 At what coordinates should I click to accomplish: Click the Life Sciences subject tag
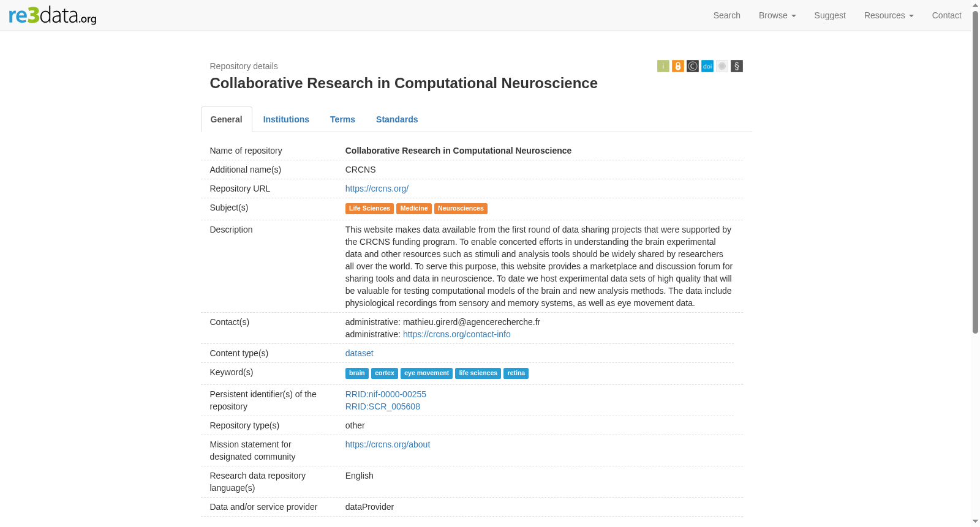tap(369, 209)
